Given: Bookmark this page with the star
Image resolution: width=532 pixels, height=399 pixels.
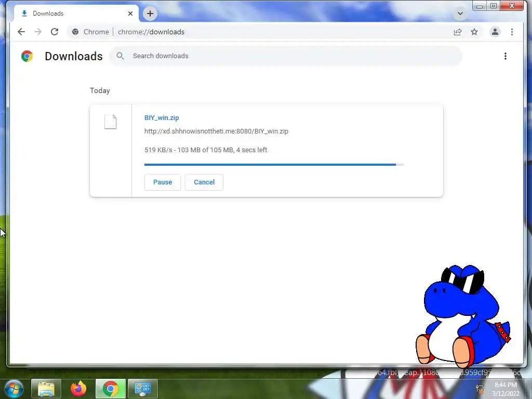Looking at the screenshot, I should pos(474,32).
